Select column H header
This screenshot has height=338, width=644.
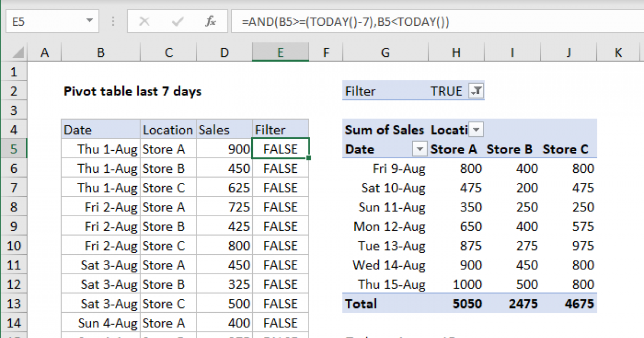tap(456, 53)
